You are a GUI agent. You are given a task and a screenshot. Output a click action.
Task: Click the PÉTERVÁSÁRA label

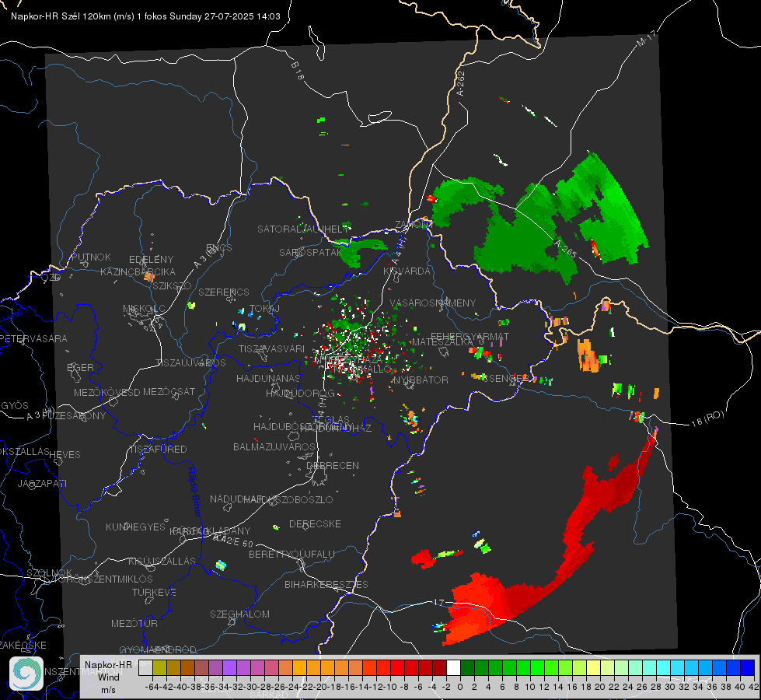pos(33,338)
